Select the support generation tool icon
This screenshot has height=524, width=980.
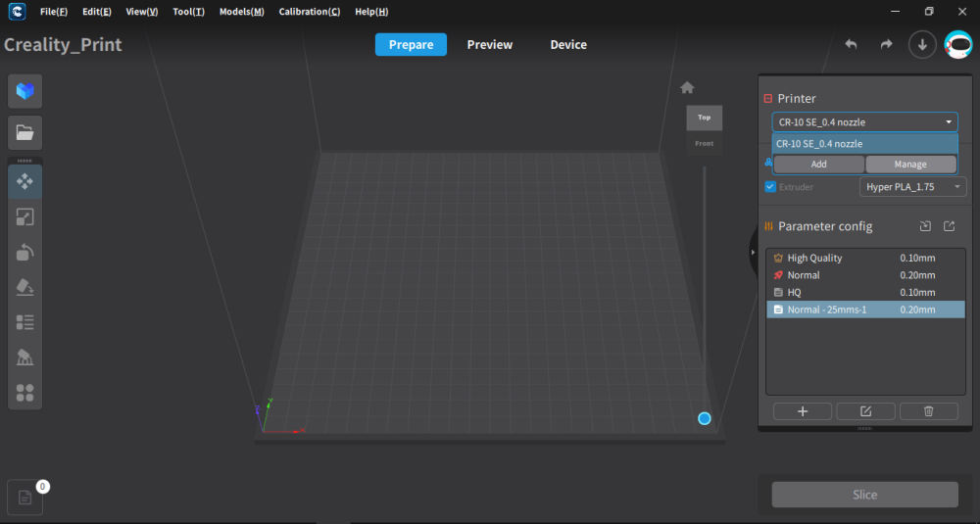(x=25, y=357)
